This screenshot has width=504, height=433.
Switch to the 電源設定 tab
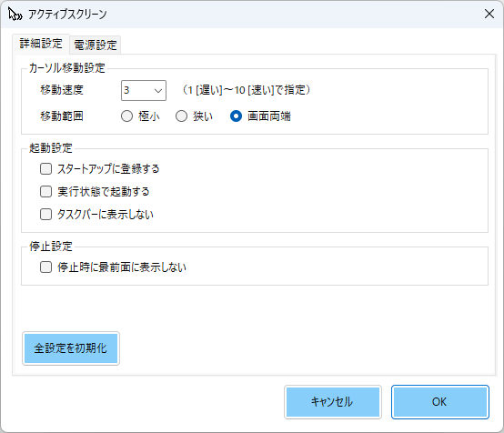tap(96, 45)
